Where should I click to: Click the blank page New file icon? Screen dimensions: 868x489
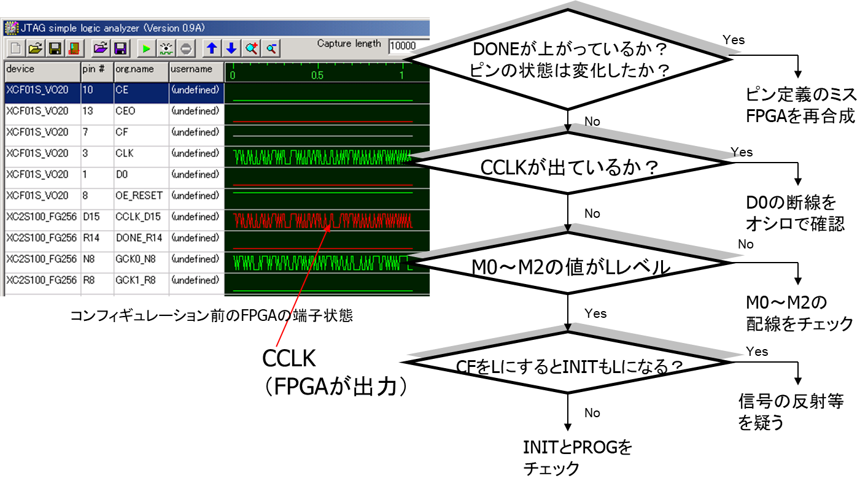pyautogui.click(x=15, y=48)
